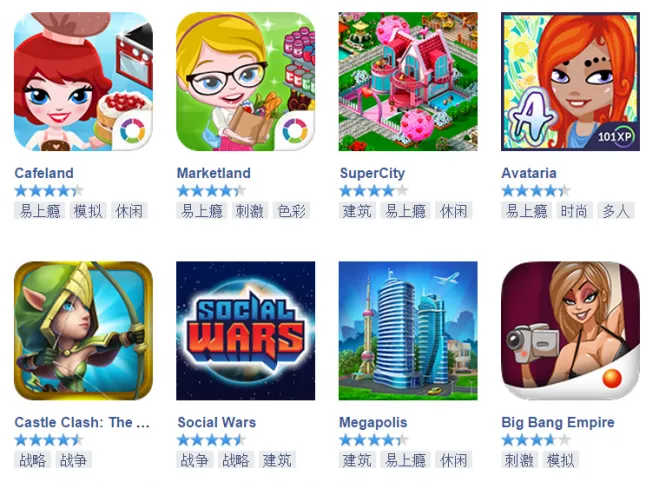
Task: Open the Avataria game icon
Action: [570, 82]
